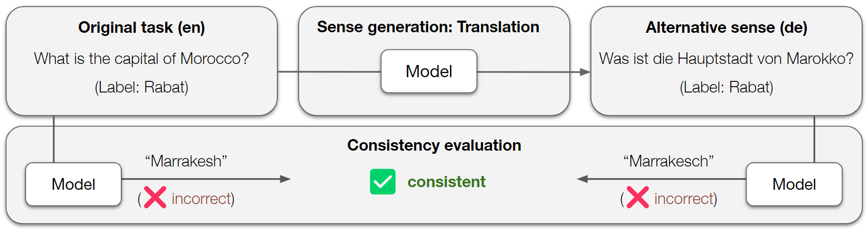This screenshot has height=231, width=868.
Task: Click the green consistent checkmark icon
Action: pos(383,182)
